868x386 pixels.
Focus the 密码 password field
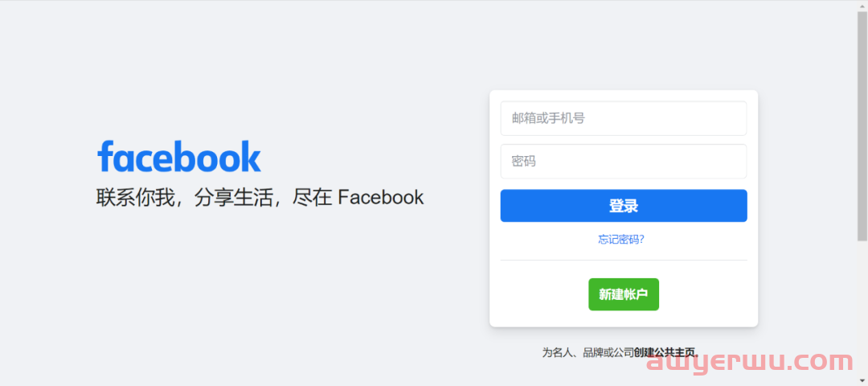click(x=624, y=161)
